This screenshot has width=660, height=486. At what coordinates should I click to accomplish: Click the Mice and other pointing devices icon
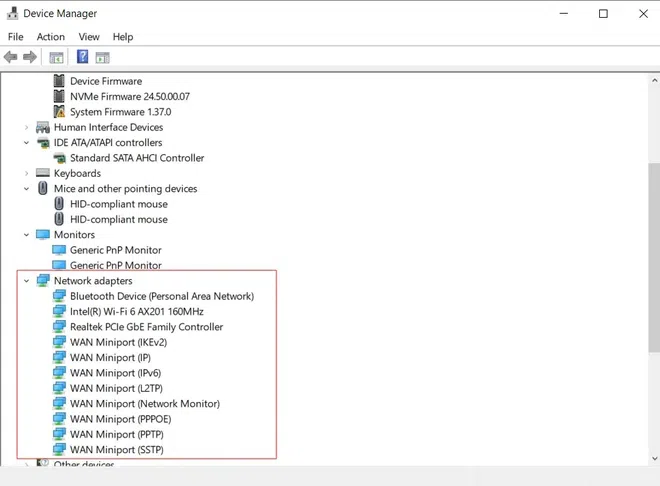(x=43, y=188)
